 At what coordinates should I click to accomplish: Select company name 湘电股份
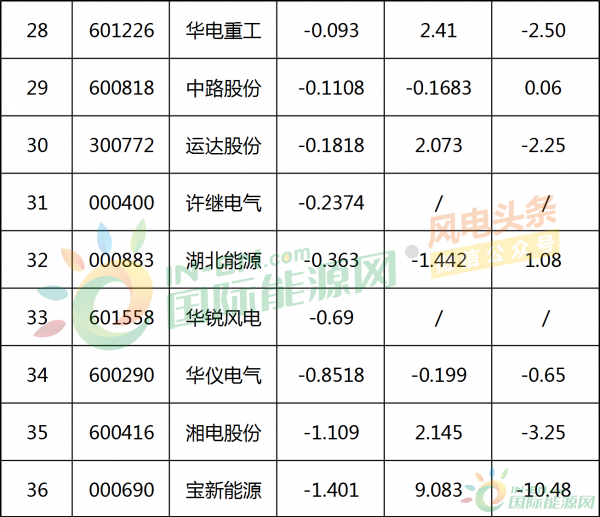pyautogui.click(x=223, y=433)
